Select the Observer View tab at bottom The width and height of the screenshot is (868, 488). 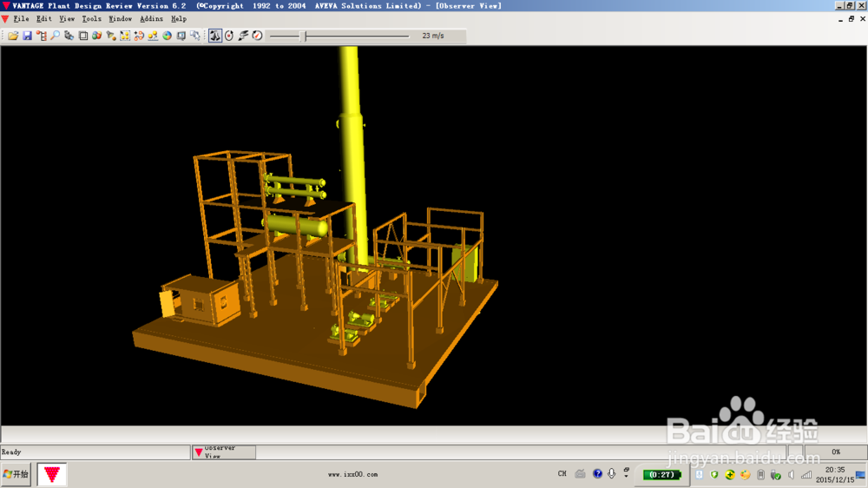pos(224,452)
